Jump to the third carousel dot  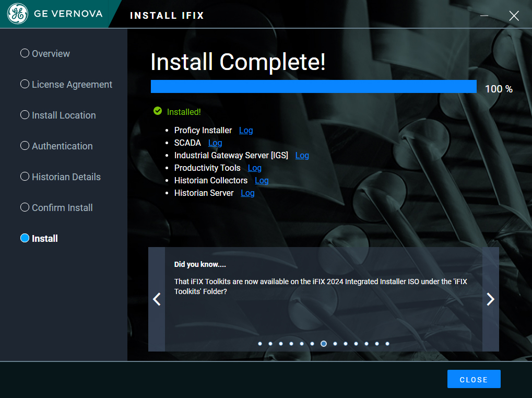pos(281,344)
